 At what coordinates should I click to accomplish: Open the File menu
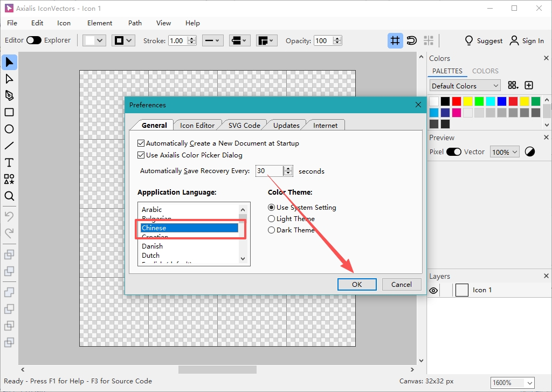(x=12, y=23)
